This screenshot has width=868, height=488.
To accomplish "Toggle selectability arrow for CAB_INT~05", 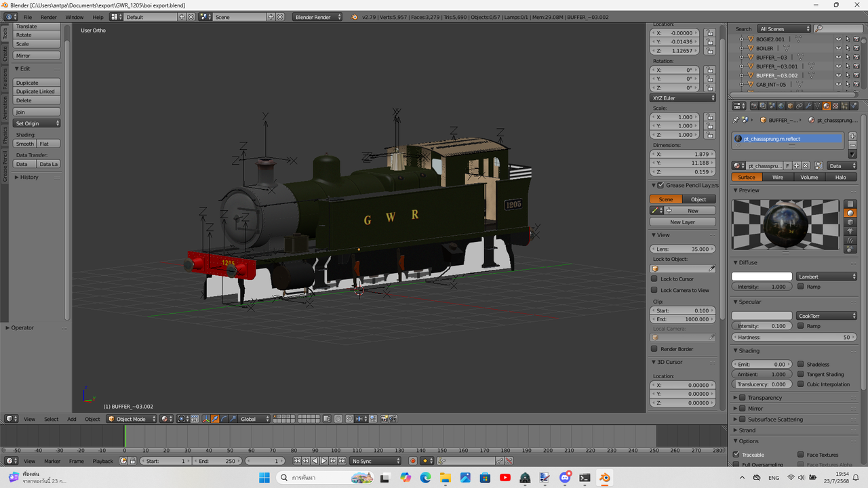I will (x=847, y=85).
